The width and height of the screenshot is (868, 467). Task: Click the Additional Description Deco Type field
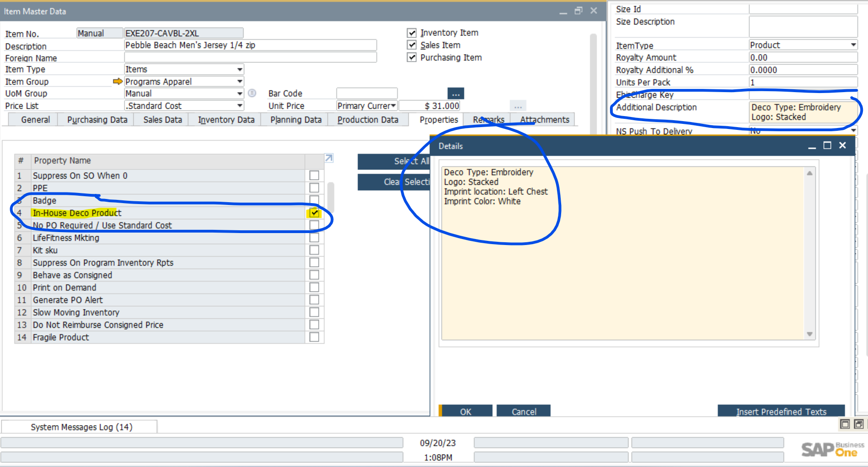803,112
